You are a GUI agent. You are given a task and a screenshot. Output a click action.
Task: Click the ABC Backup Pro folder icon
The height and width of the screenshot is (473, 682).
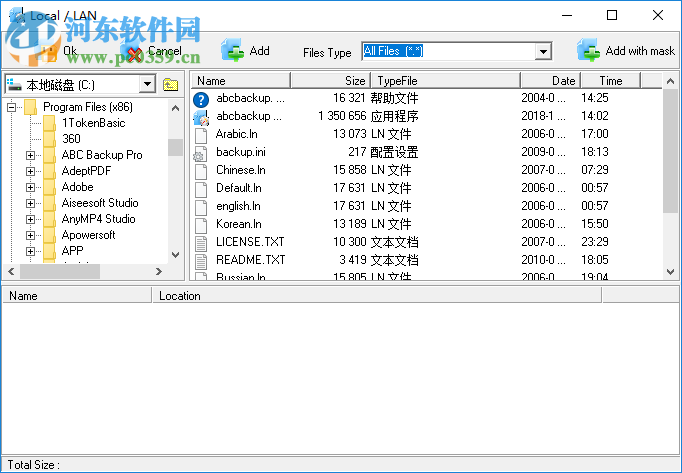(49, 155)
